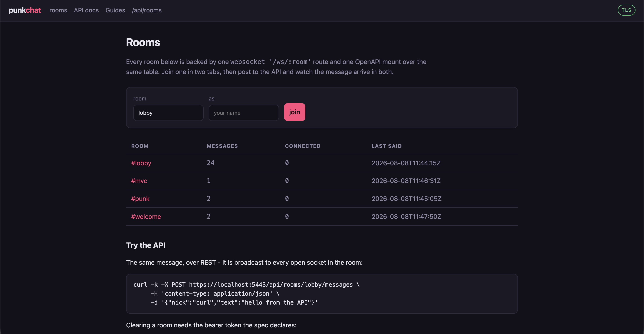The image size is (644, 334).
Task: Open the #lobby room link
Action: (x=141, y=163)
